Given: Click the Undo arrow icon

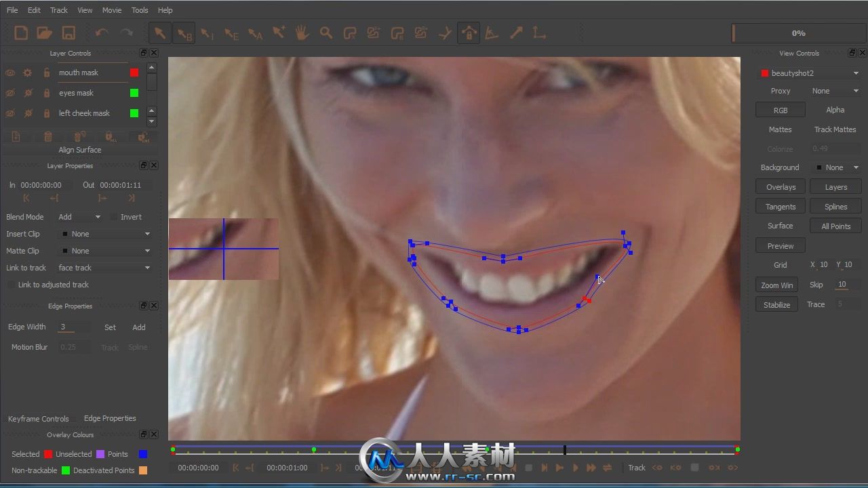Looking at the screenshot, I should click(x=102, y=33).
